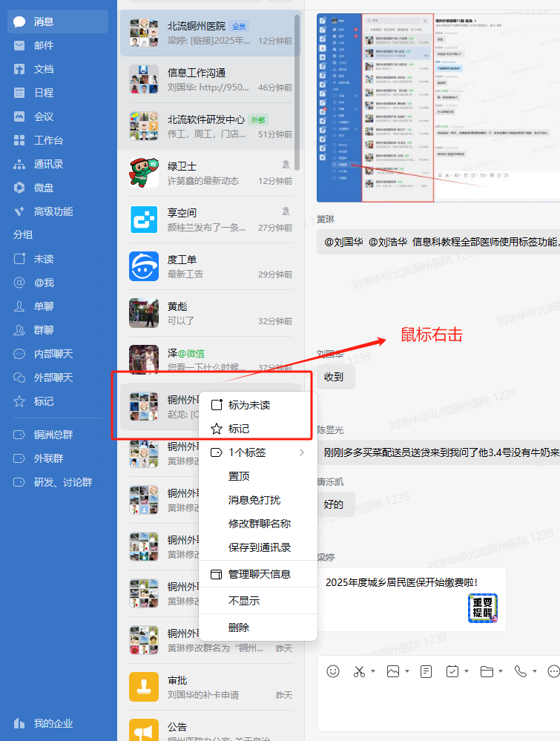Choose 消息免打扰 in context menu
560x741 pixels.
point(258,500)
